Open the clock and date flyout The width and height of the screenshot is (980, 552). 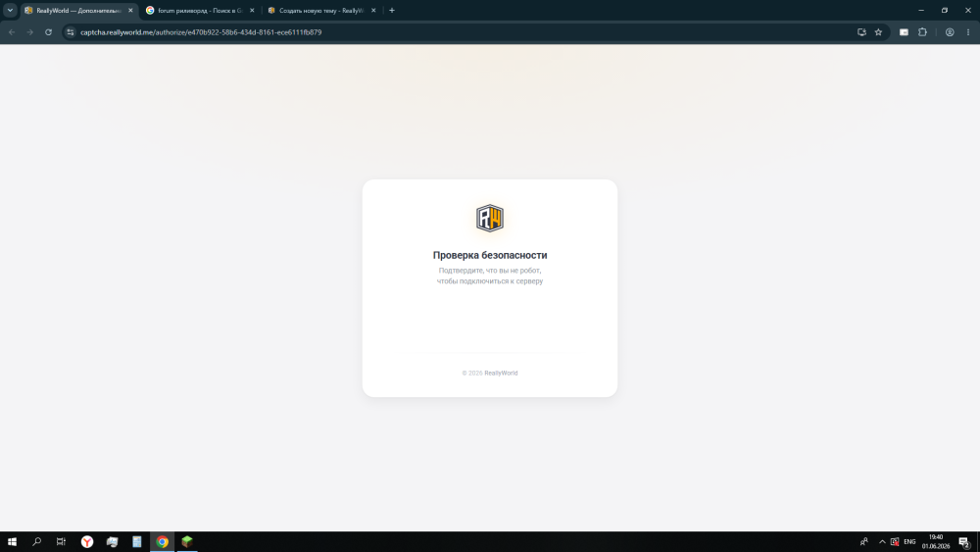tap(936, 542)
